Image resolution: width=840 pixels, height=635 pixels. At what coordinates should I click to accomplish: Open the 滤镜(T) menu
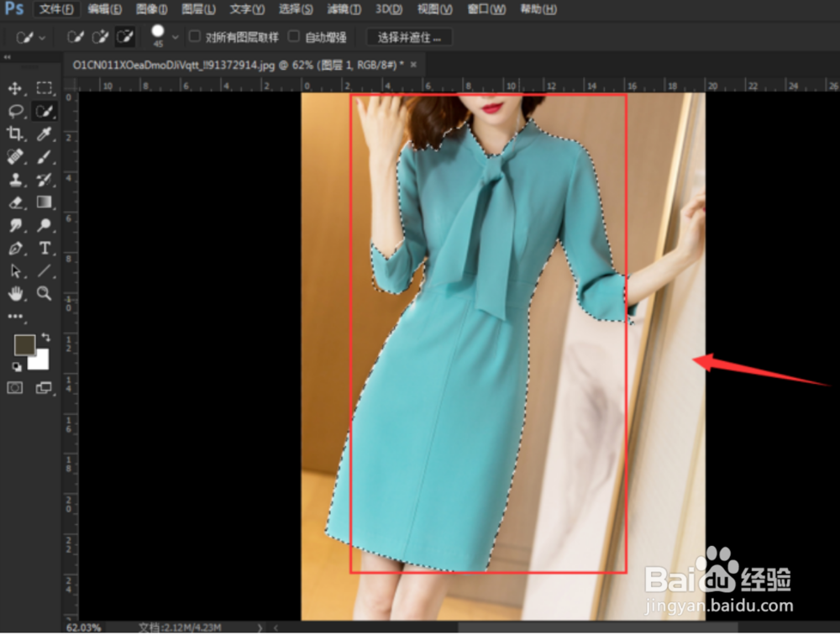coord(344,9)
